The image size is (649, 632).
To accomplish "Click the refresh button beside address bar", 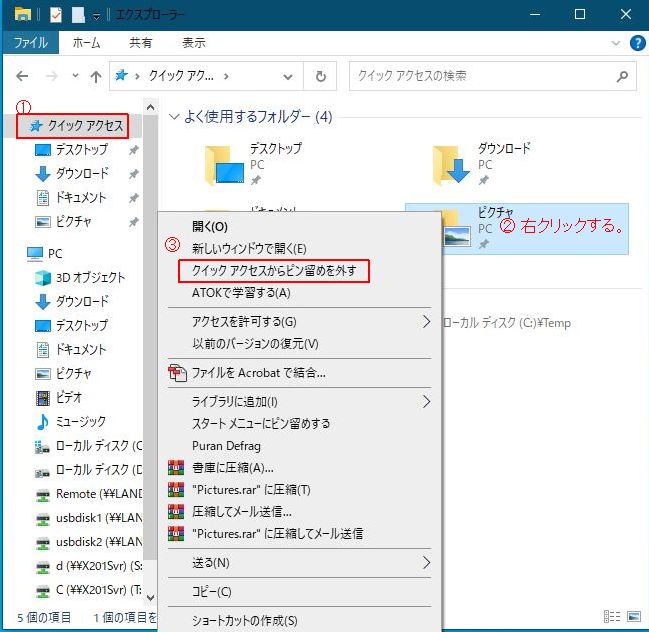I will click(x=320, y=76).
